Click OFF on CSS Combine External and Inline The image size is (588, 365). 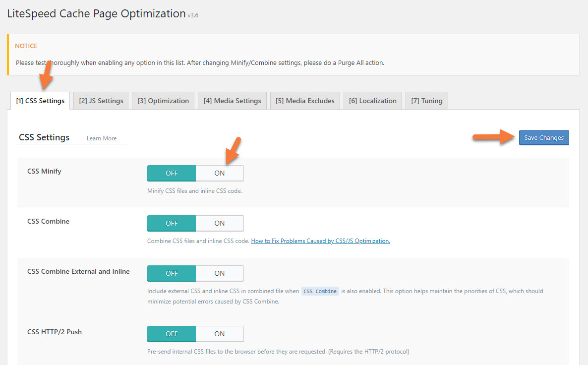171,273
